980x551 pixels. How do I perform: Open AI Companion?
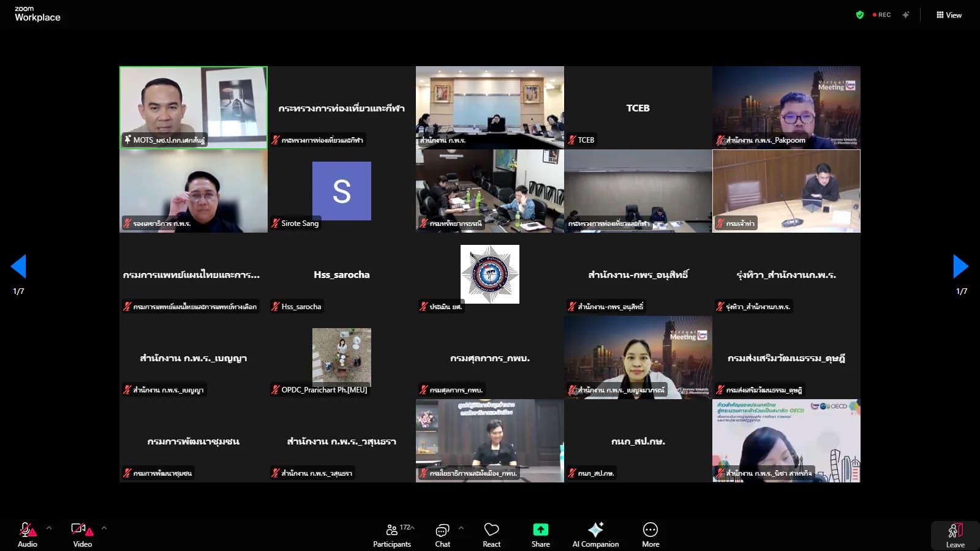click(x=595, y=534)
